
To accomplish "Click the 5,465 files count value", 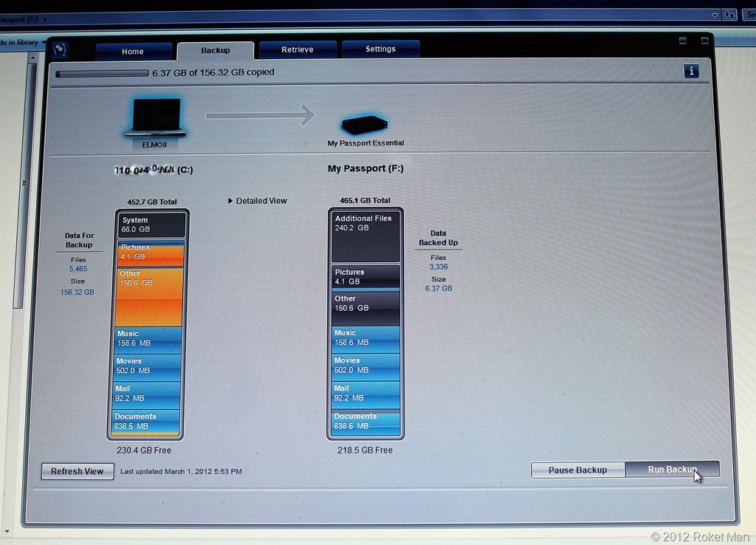I will pos(78,269).
